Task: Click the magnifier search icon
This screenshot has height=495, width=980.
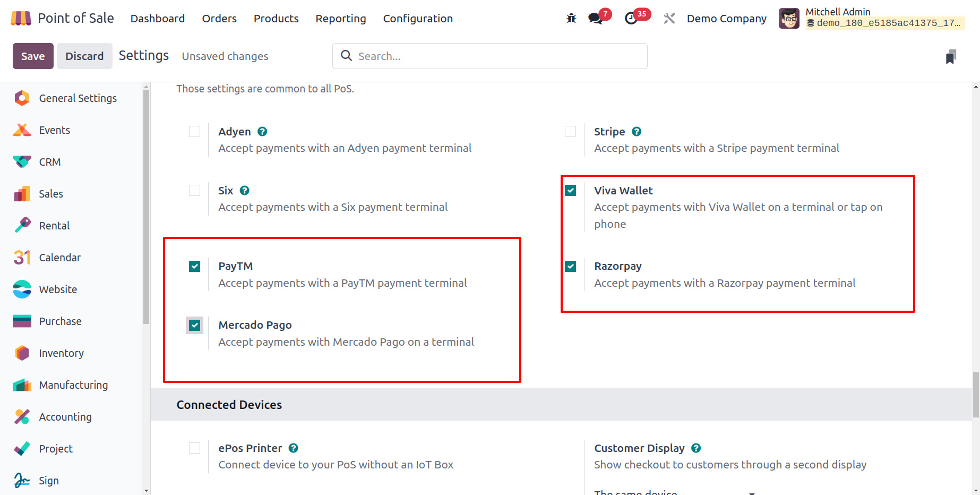Action: [346, 56]
